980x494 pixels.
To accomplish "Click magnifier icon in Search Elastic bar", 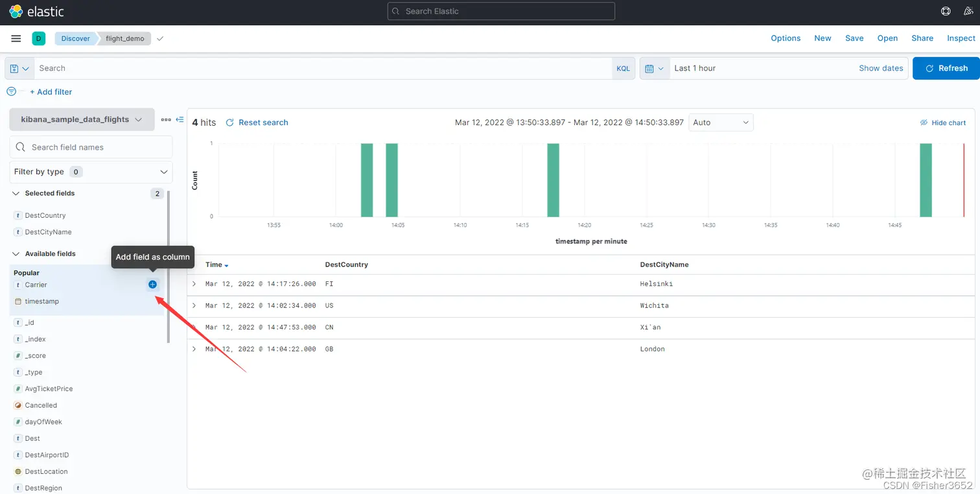I will (x=396, y=11).
